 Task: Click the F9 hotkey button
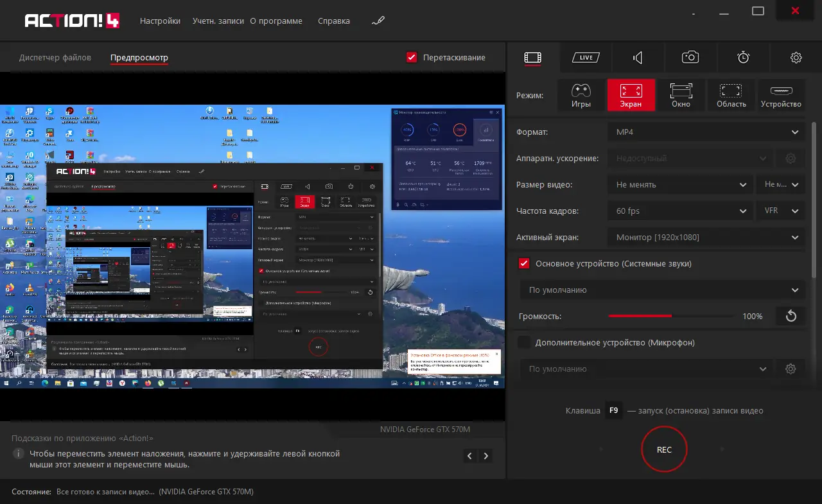[614, 411]
